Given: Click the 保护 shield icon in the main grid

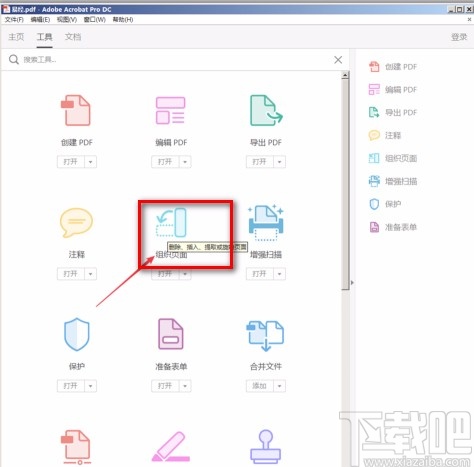Looking at the screenshot, I should tap(77, 334).
